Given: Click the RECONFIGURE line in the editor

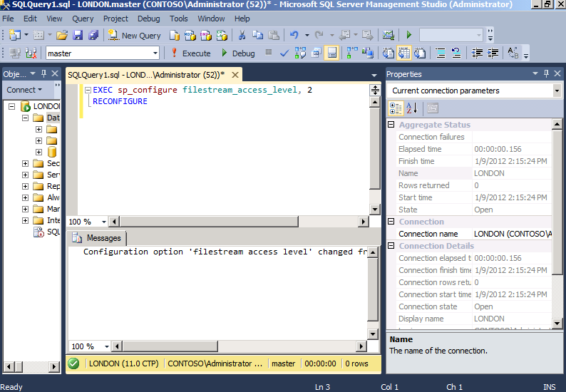Looking at the screenshot, I should 120,101.
